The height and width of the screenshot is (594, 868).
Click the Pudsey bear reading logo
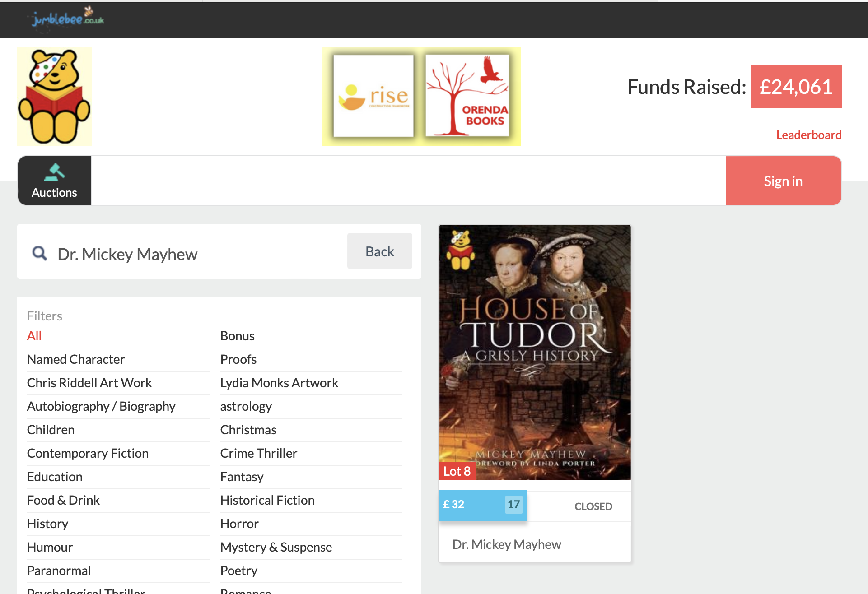tap(54, 97)
